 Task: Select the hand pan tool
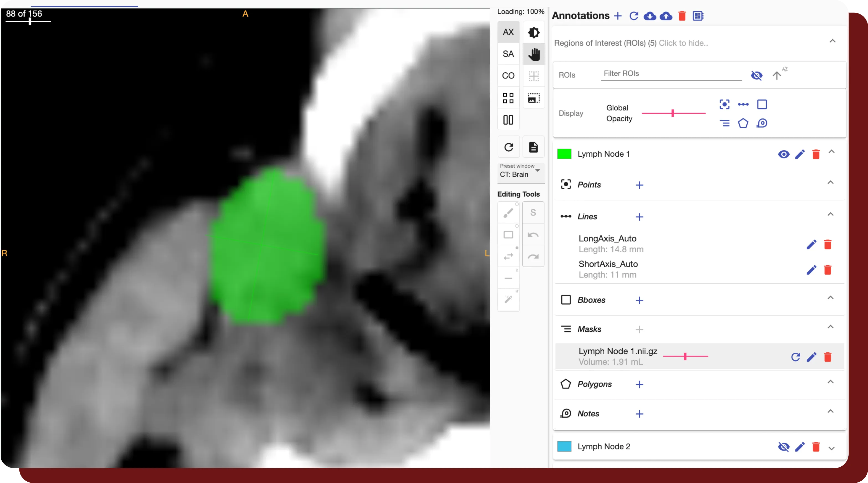click(534, 54)
